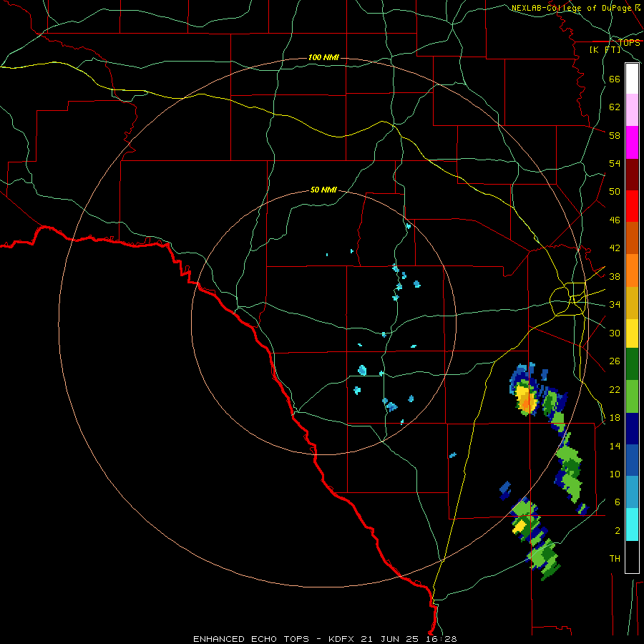Click the legend value "10"

coord(615,474)
